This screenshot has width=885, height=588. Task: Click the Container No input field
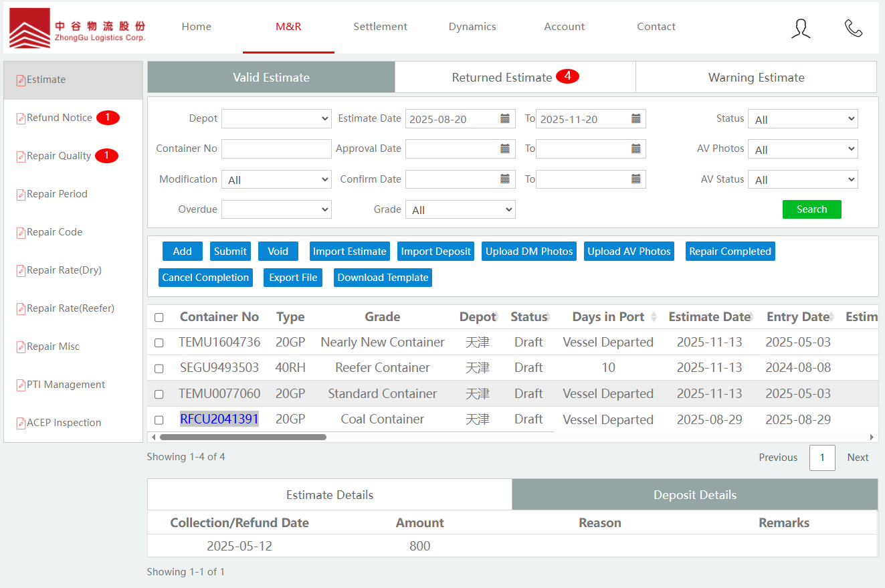click(276, 149)
